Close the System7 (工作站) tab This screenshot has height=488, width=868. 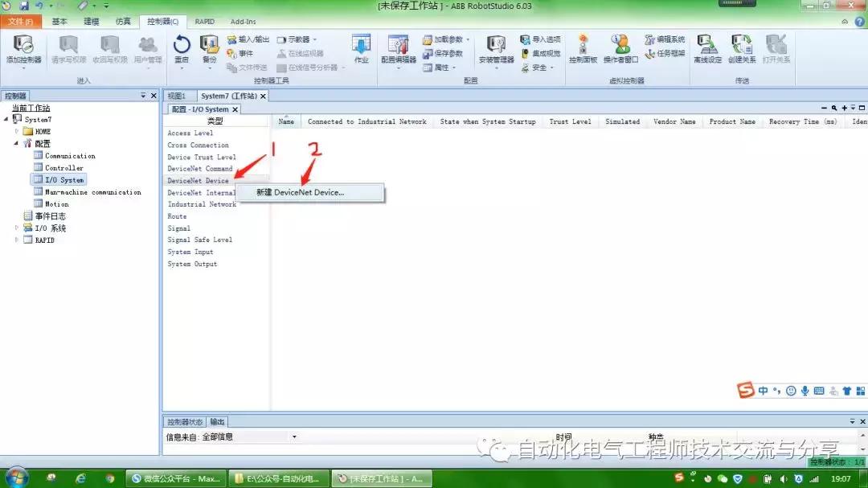[x=264, y=96]
